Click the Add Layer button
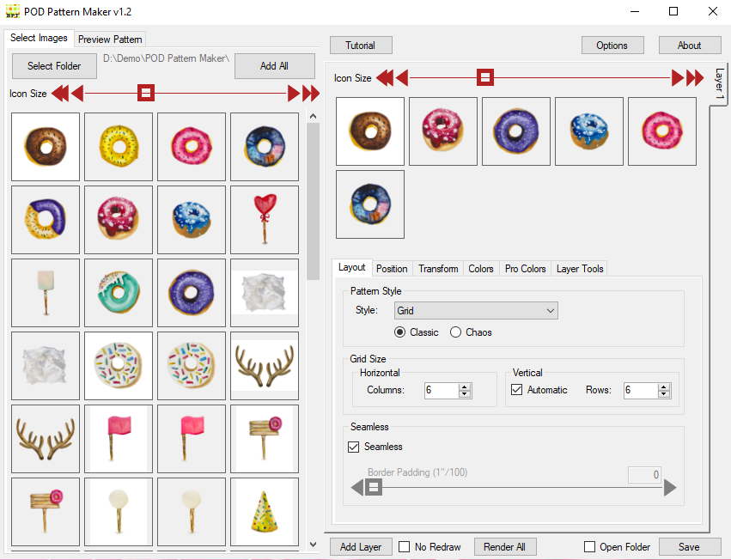This screenshot has height=560, width=731. click(x=361, y=546)
